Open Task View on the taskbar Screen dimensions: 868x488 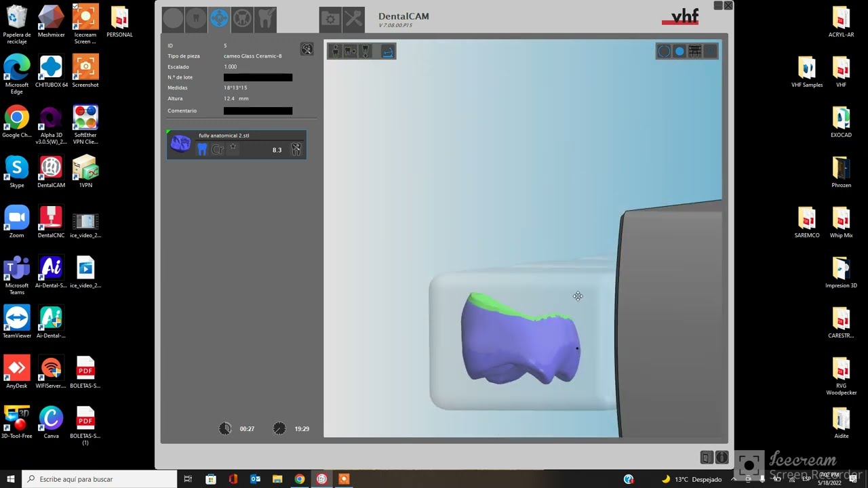(x=189, y=479)
